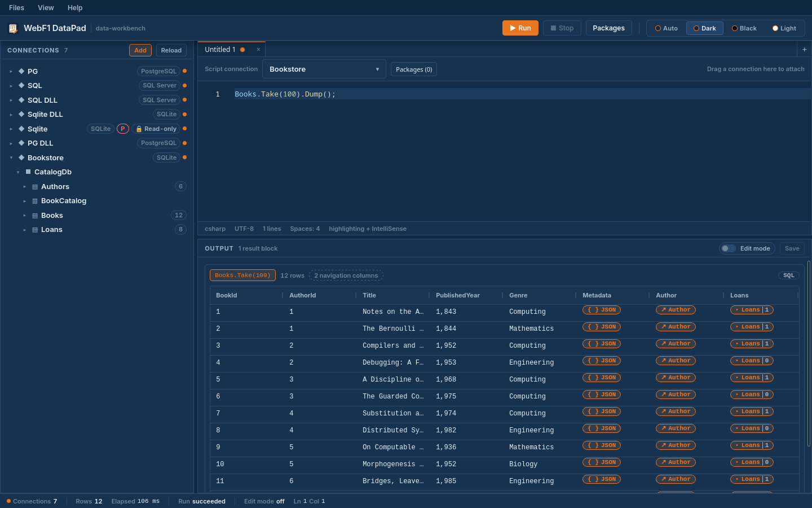Click the BookCatalog view icon
The width and height of the screenshot is (812, 508).
point(35,201)
